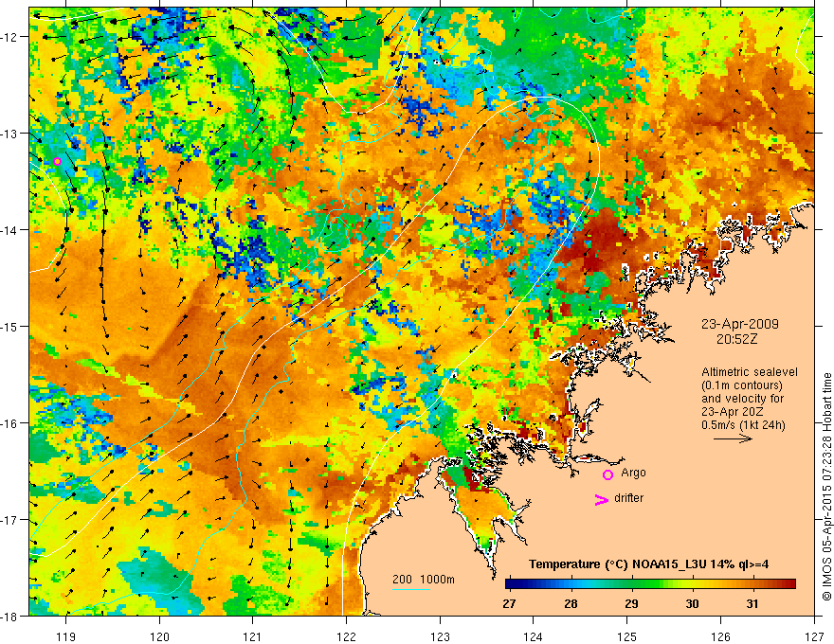Click the temperature color bar
This screenshot has height=644, width=834.
650,584
